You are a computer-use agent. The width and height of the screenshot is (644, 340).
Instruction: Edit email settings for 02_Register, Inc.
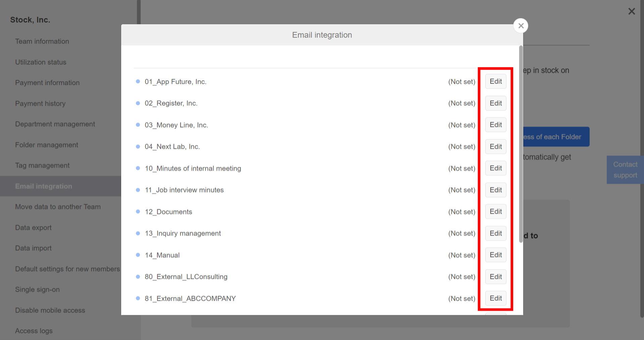tap(495, 103)
